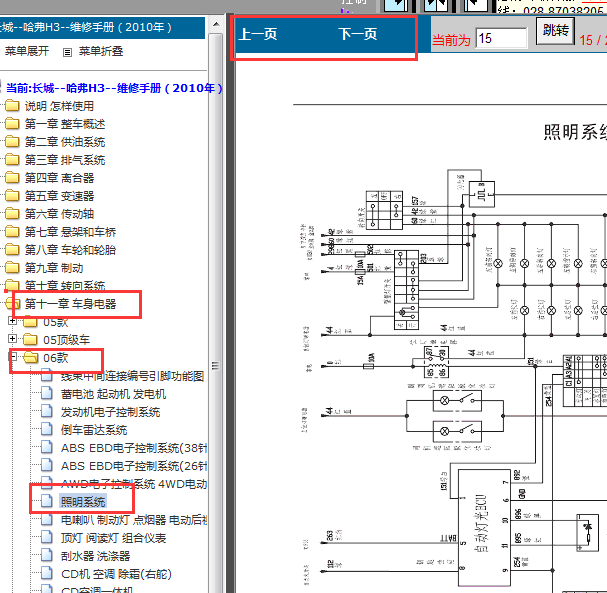Click the folder icon beside 第九章 制动
607x593 pixels.
[12, 268]
